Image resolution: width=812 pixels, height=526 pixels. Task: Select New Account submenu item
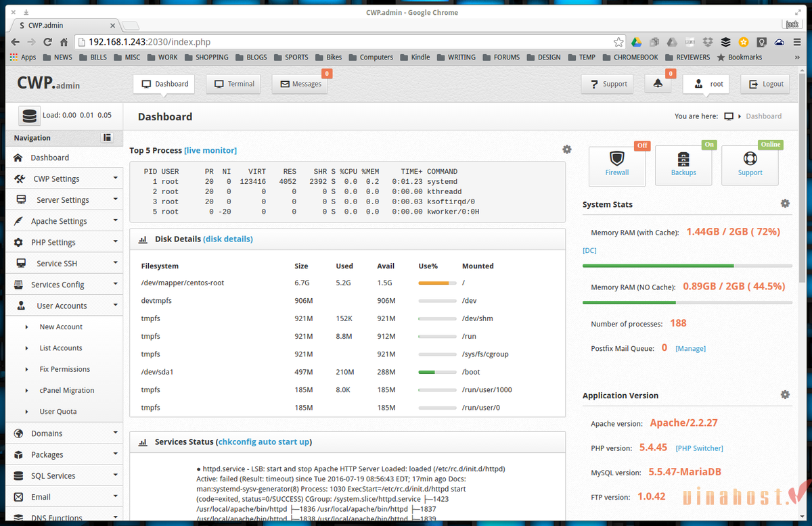(x=61, y=327)
